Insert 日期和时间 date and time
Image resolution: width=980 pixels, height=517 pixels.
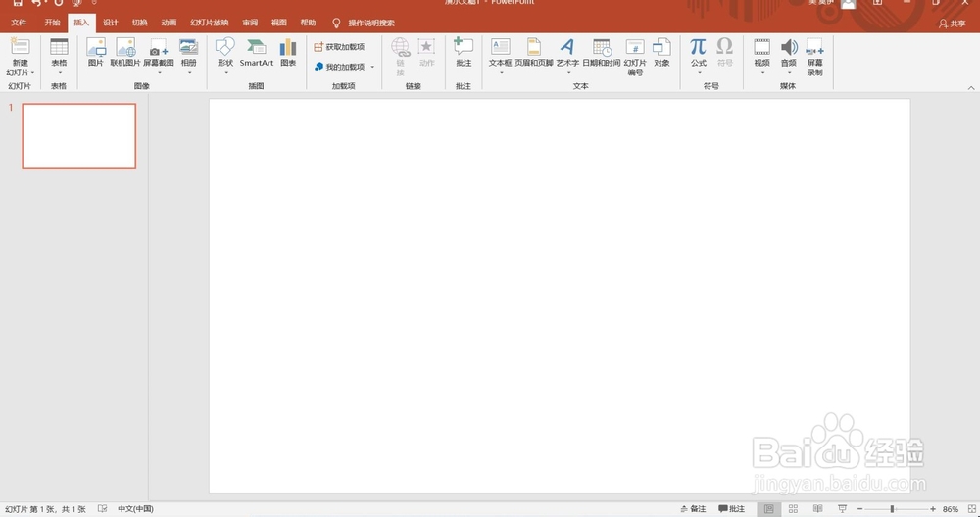click(x=602, y=53)
